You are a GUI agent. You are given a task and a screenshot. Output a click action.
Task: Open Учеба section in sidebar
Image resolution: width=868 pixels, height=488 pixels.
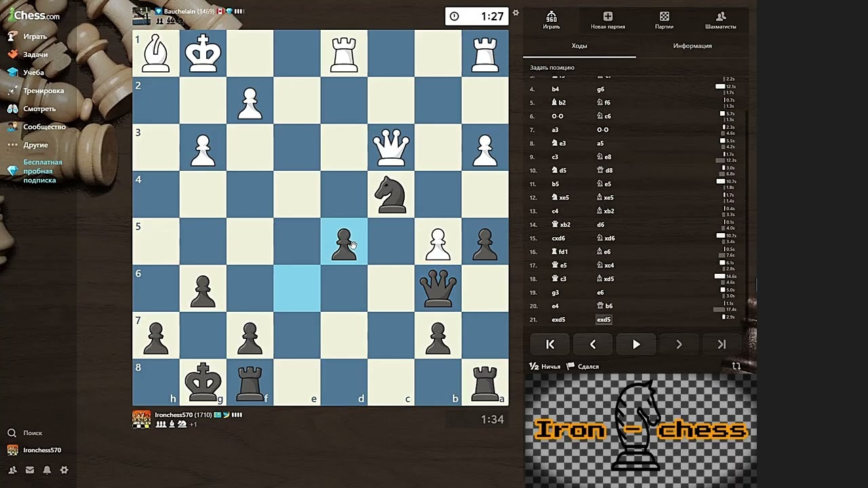pos(26,73)
